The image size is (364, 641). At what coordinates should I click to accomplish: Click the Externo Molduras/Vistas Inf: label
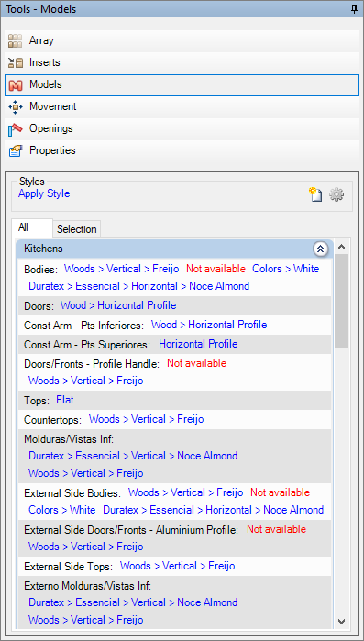[x=87, y=586]
